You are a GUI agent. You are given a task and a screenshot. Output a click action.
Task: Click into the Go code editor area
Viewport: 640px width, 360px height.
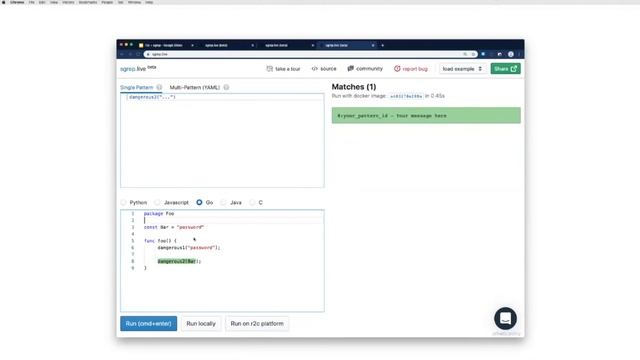(x=222, y=261)
